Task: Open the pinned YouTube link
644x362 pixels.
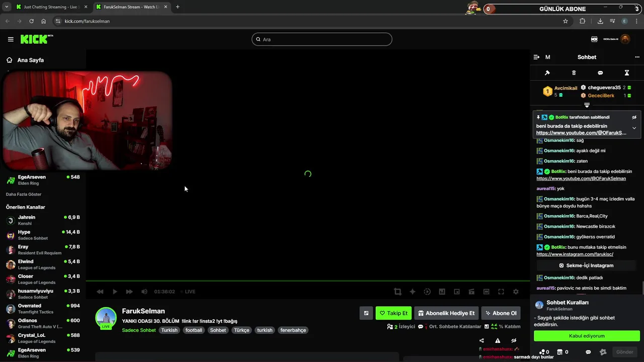Action: coord(581,133)
